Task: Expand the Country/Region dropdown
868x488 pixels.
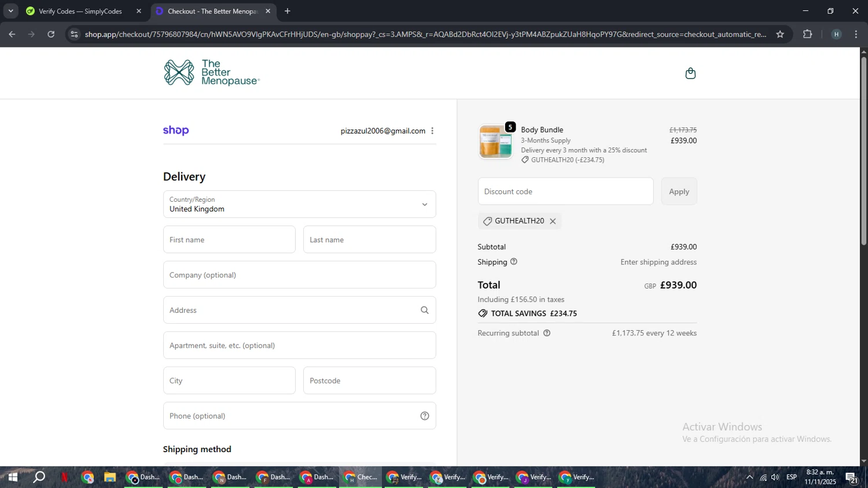Action: (x=300, y=204)
